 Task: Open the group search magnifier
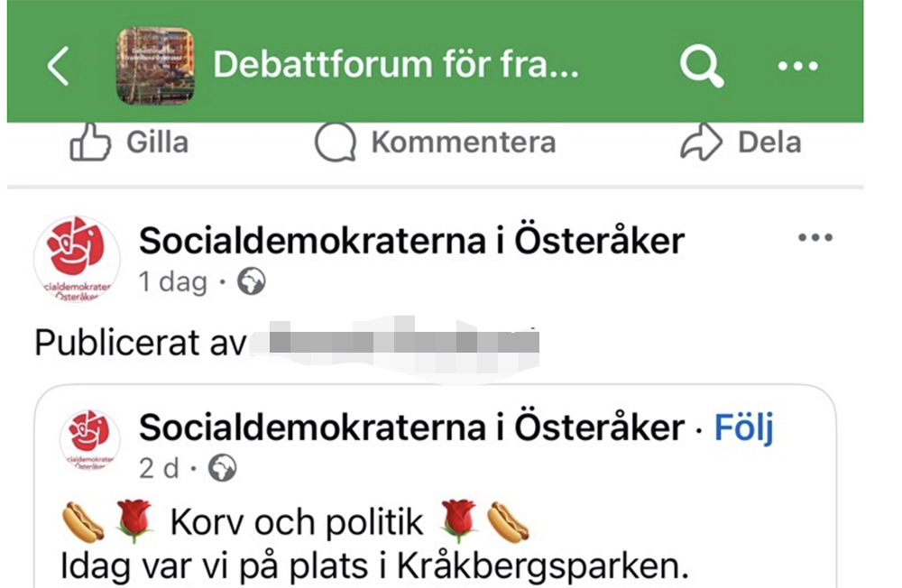[x=702, y=66]
